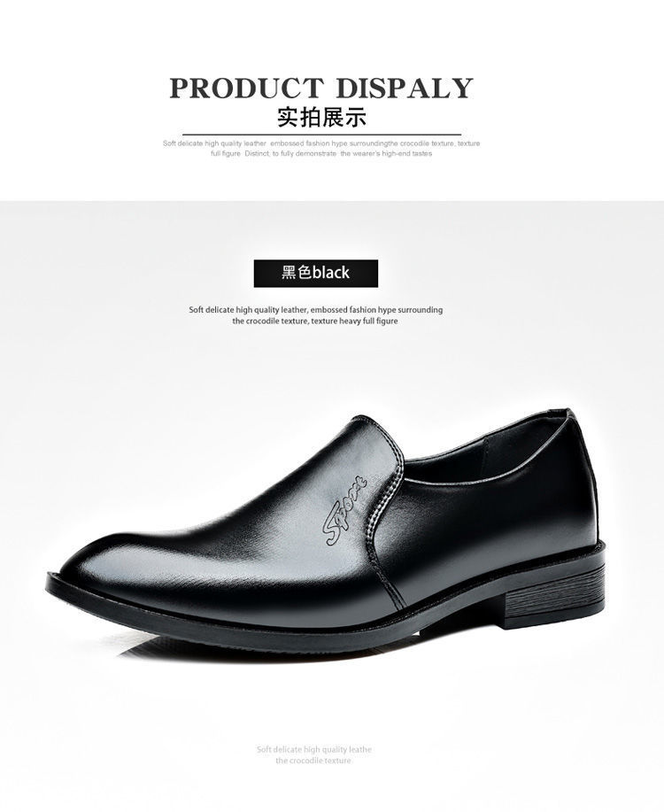Click the dark text line 'Soft delicate high quality leather, embossed fashion'
The width and height of the screenshot is (664, 812).
tap(316, 310)
